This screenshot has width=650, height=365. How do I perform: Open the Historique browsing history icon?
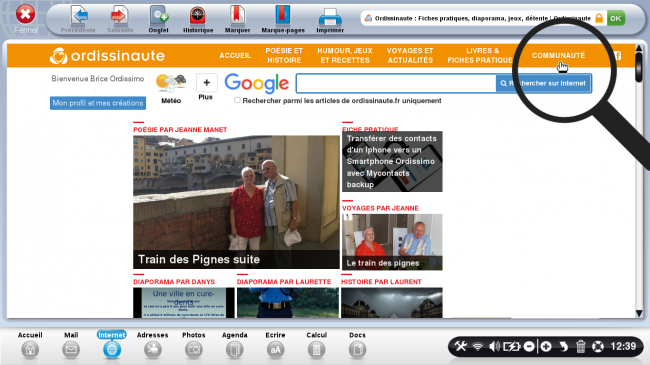coord(198,19)
